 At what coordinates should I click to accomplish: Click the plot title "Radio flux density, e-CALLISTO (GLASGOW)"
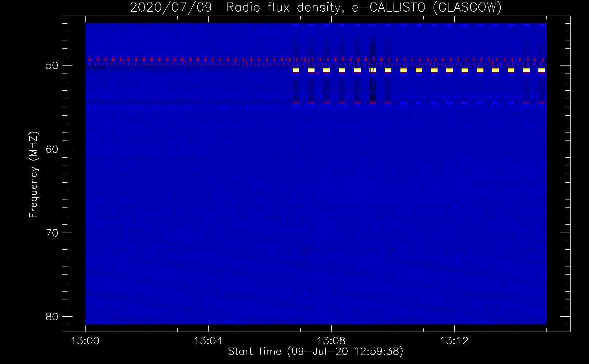(x=364, y=7)
